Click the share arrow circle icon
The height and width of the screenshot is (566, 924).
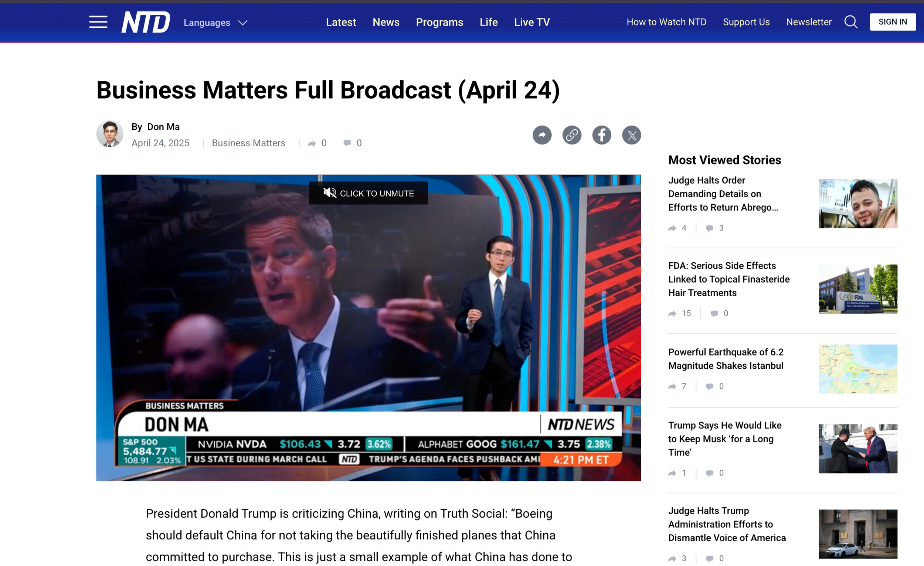[x=542, y=135]
